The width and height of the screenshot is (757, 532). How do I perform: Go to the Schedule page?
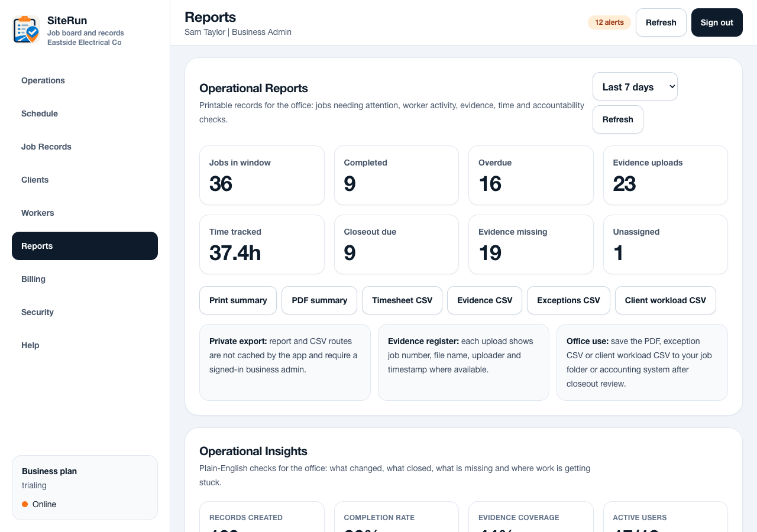(x=85, y=113)
